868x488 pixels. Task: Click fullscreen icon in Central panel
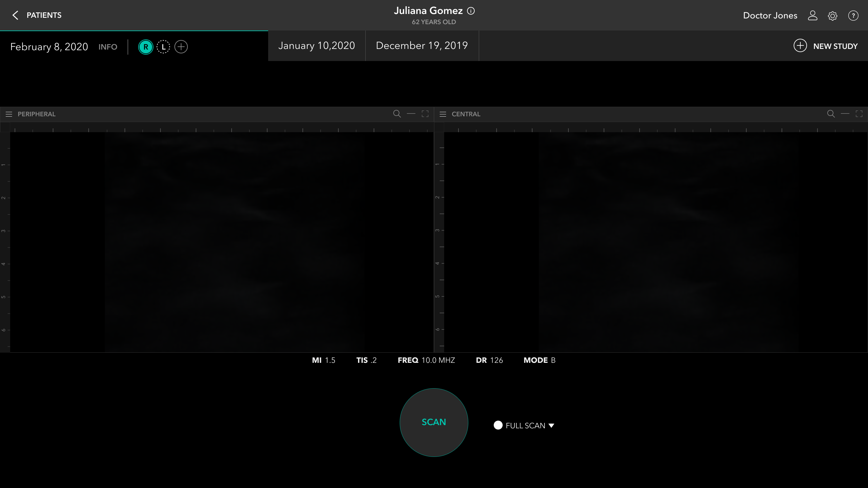(859, 114)
